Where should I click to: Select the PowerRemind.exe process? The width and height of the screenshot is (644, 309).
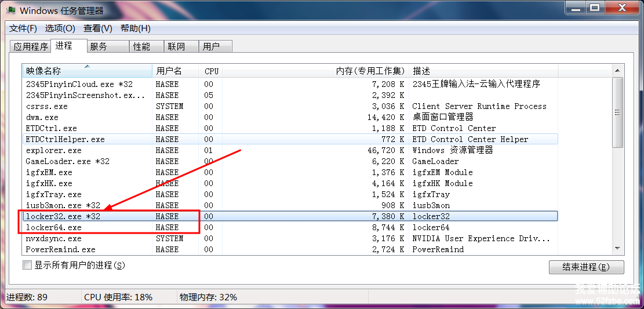pyautogui.click(x=290, y=249)
